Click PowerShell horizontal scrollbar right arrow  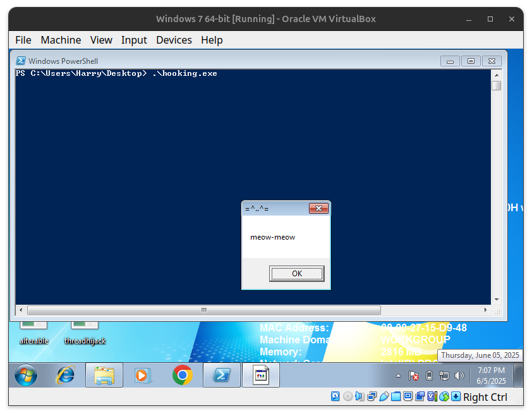pos(485,310)
